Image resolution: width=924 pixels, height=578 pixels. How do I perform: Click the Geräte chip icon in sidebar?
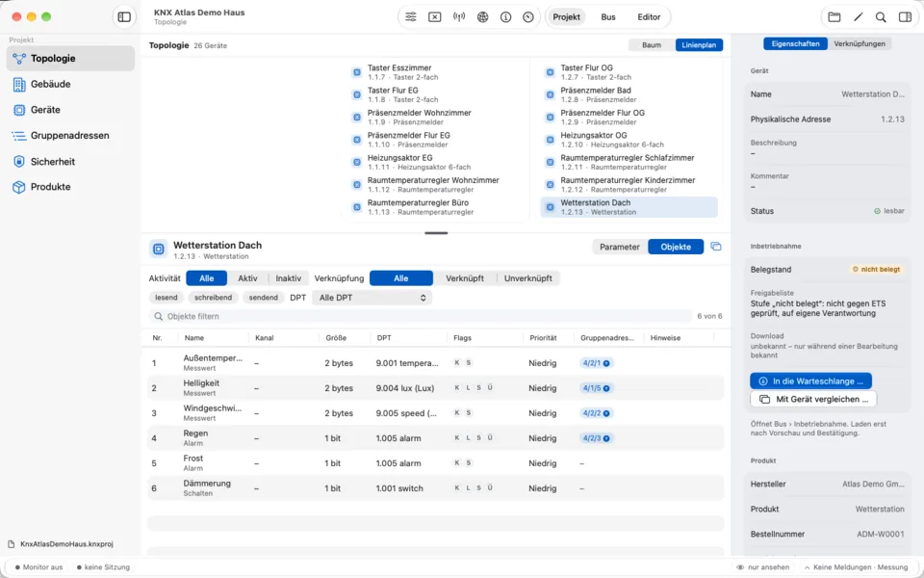point(19,110)
